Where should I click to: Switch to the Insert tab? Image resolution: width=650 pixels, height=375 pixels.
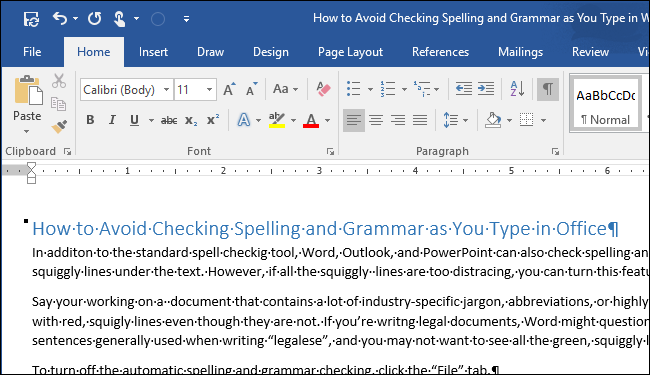point(153,52)
